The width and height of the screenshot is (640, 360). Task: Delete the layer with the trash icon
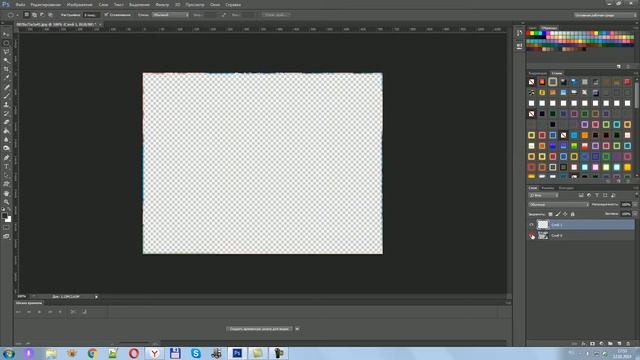tap(628, 344)
